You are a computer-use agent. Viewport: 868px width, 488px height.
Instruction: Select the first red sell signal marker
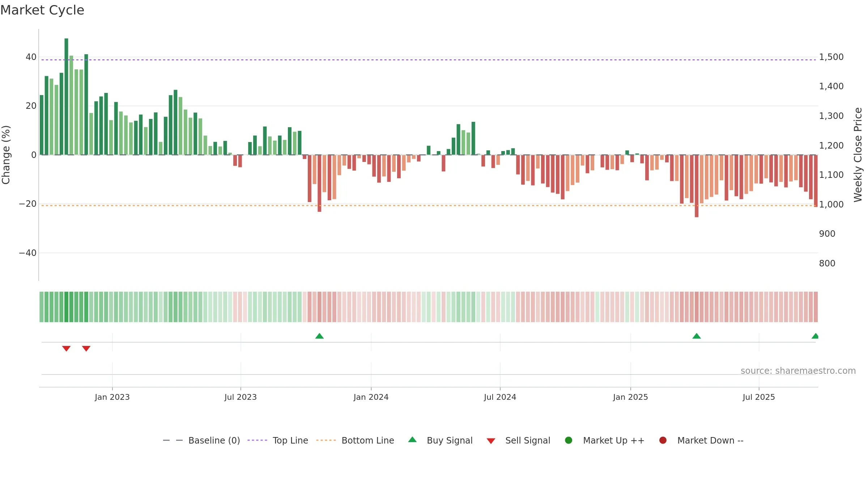point(66,348)
